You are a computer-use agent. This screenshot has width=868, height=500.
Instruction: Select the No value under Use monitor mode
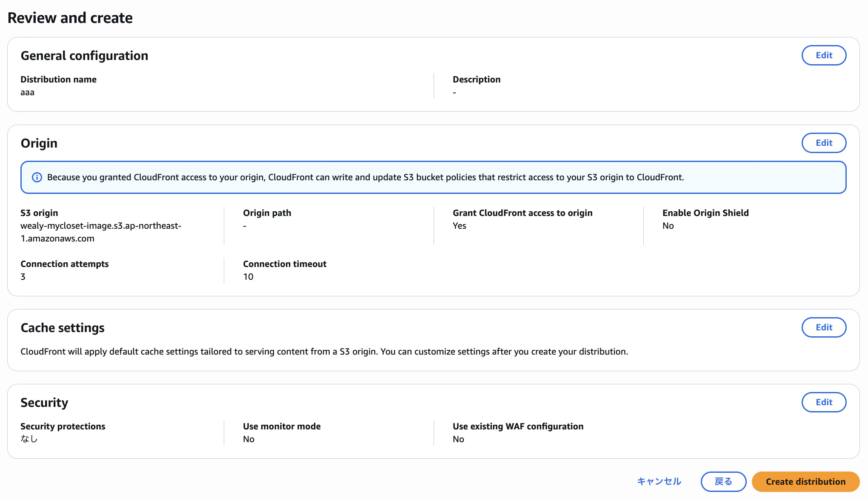(248, 439)
